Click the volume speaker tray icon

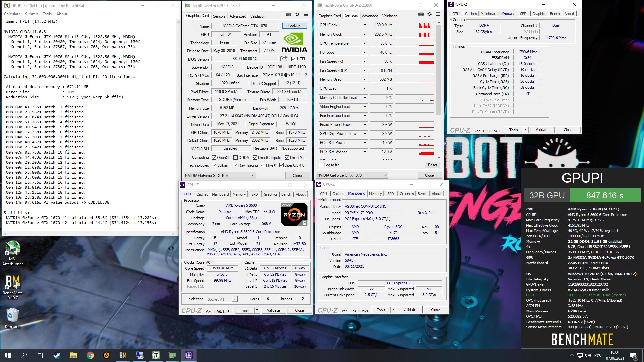pyautogui.click(x=588, y=355)
